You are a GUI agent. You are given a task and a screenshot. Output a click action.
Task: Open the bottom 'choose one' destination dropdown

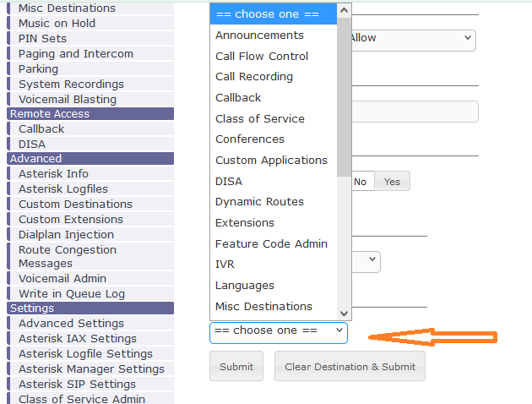pyautogui.click(x=278, y=331)
